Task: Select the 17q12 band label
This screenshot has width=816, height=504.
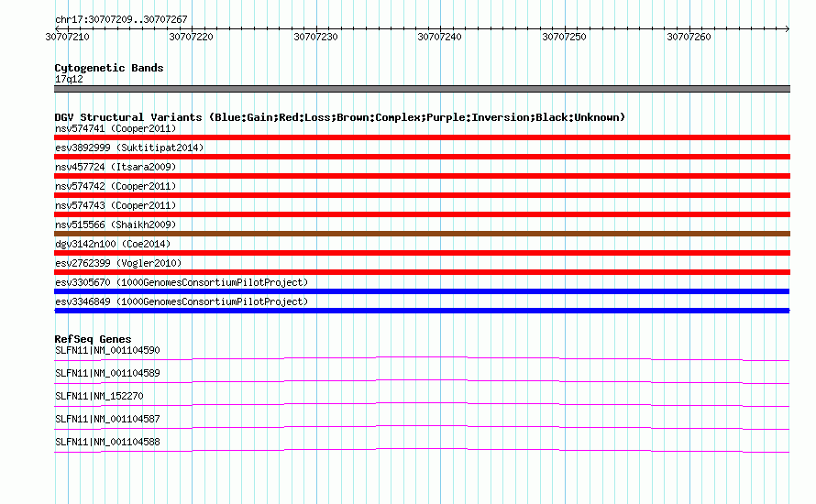Action: click(x=69, y=79)
